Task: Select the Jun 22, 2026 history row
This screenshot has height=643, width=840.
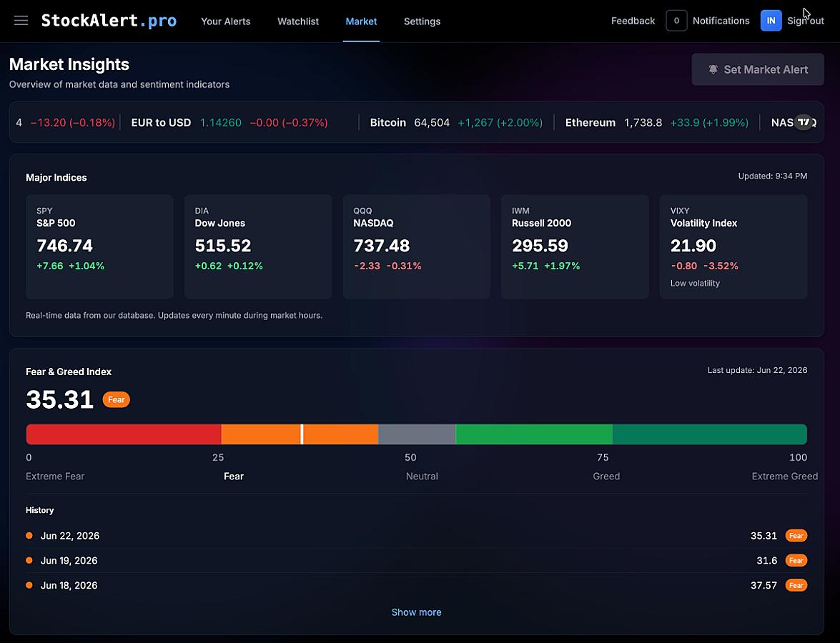Action: click(x=416, y=536)
